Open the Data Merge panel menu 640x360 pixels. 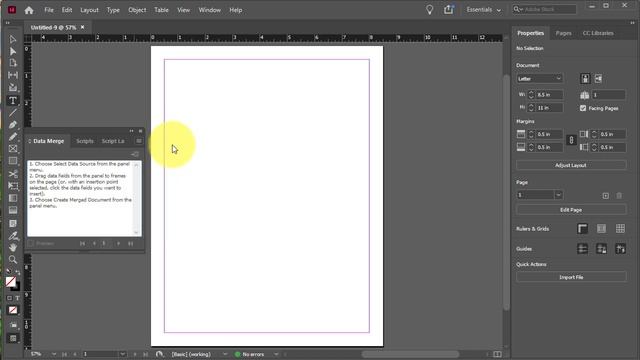(x=139, y=141)
